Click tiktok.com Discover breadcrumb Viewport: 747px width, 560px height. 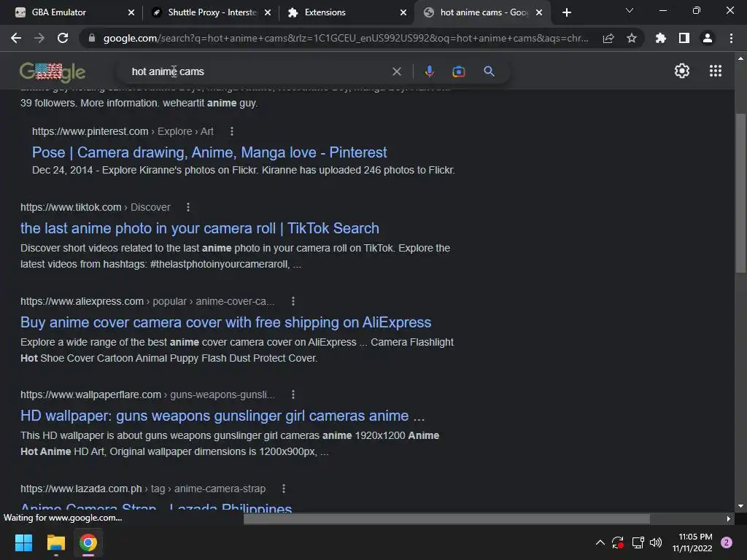coord(96,207)
